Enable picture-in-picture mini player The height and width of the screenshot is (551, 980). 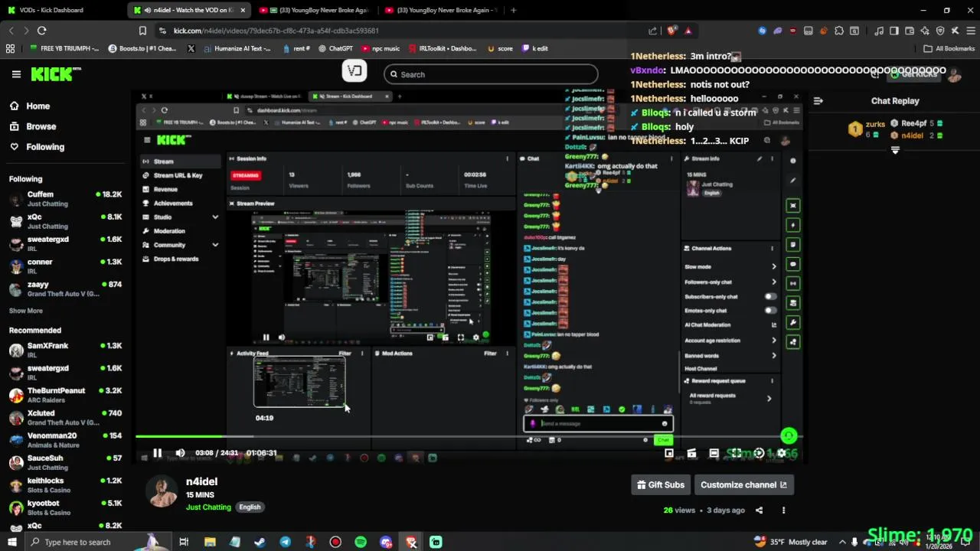(x=668, y=453)
